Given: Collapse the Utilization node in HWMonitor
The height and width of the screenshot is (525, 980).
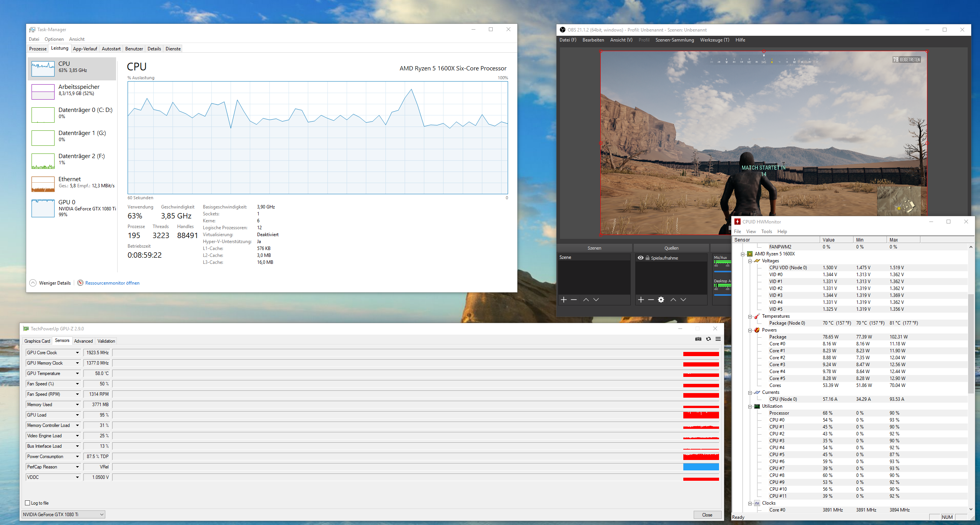Looking at the screenshot, I should point(750,406).
